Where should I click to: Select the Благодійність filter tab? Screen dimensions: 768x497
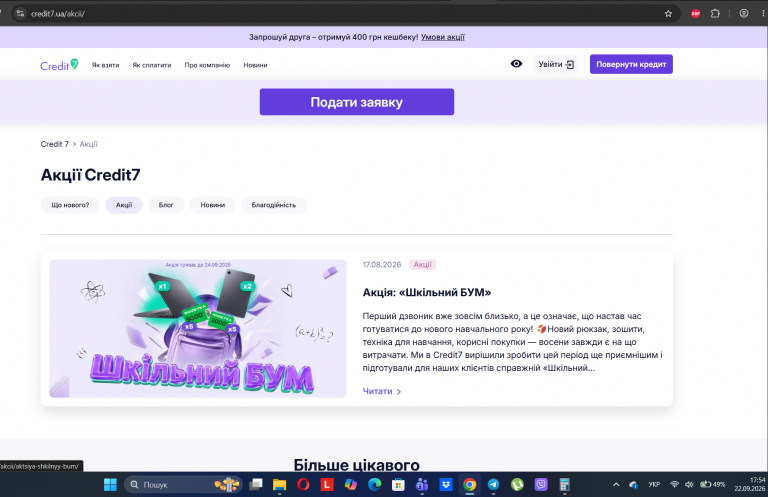click(274, 205)
